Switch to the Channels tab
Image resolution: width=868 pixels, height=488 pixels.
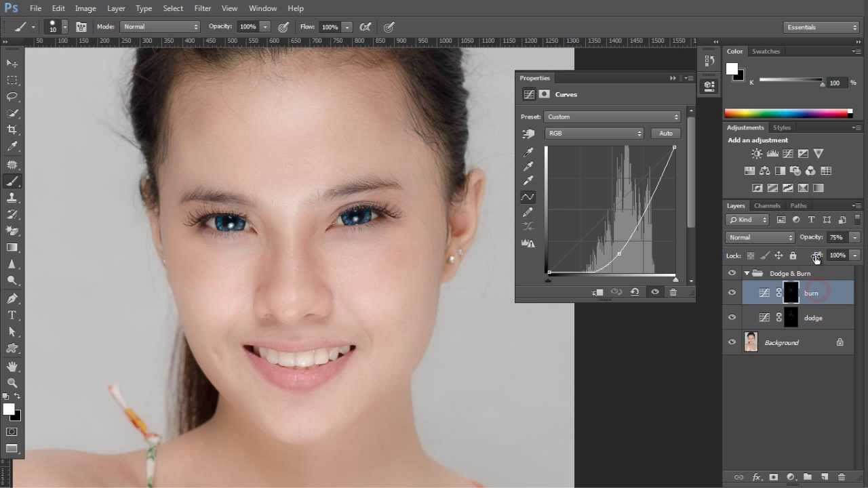[767, 205]
